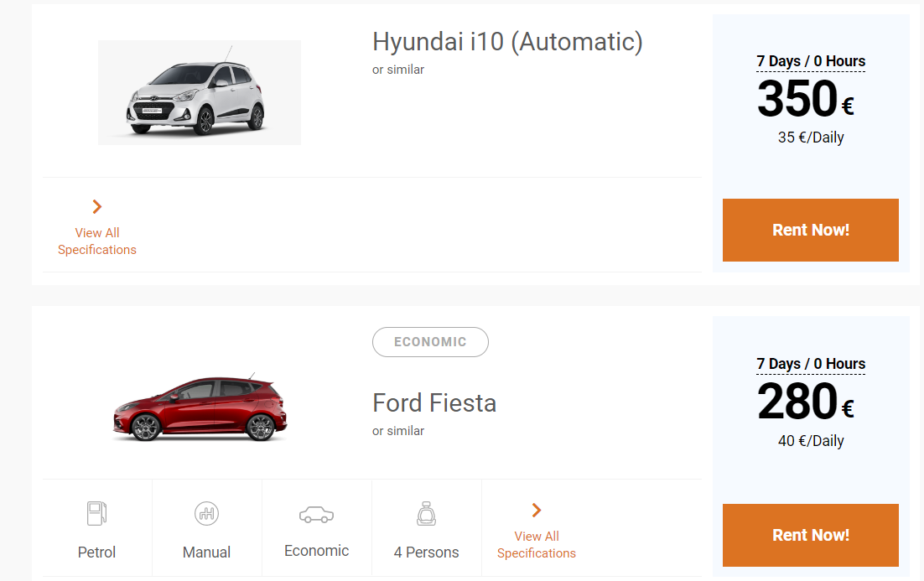Click the Manual label
The height and width of the screenshot is (581, 924).
pos(207,552)
